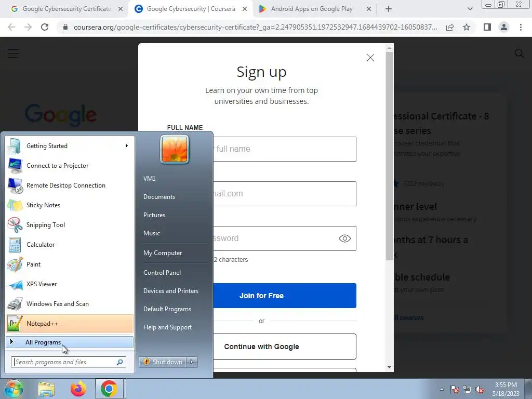Toggle password visibility eye icon

(345, 238)
